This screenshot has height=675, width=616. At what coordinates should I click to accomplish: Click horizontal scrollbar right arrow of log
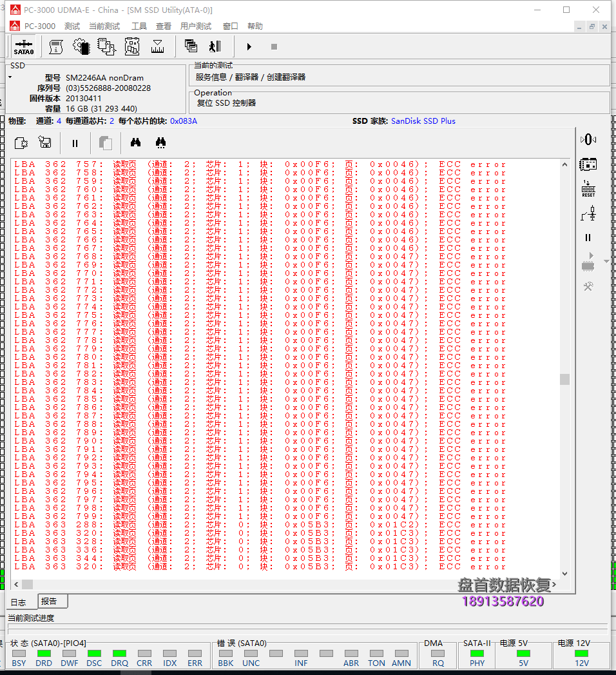coord(555,584)
